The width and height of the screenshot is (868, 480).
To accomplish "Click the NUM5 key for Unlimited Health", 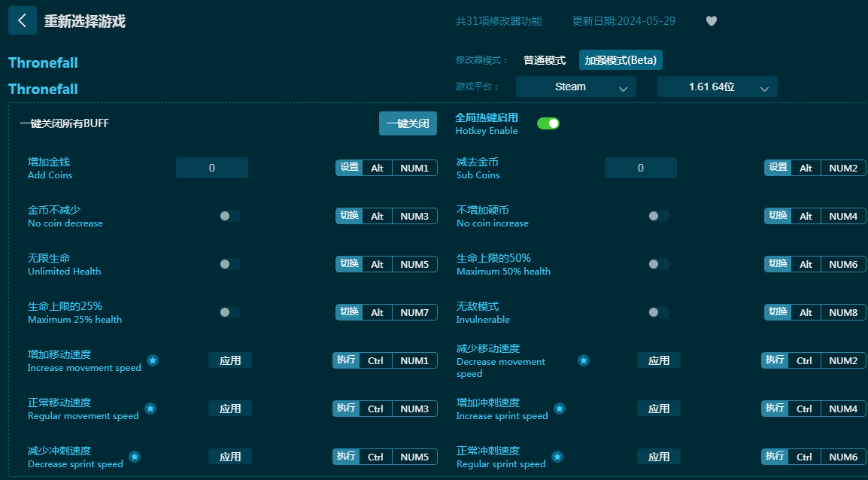I will click(414, 264).
